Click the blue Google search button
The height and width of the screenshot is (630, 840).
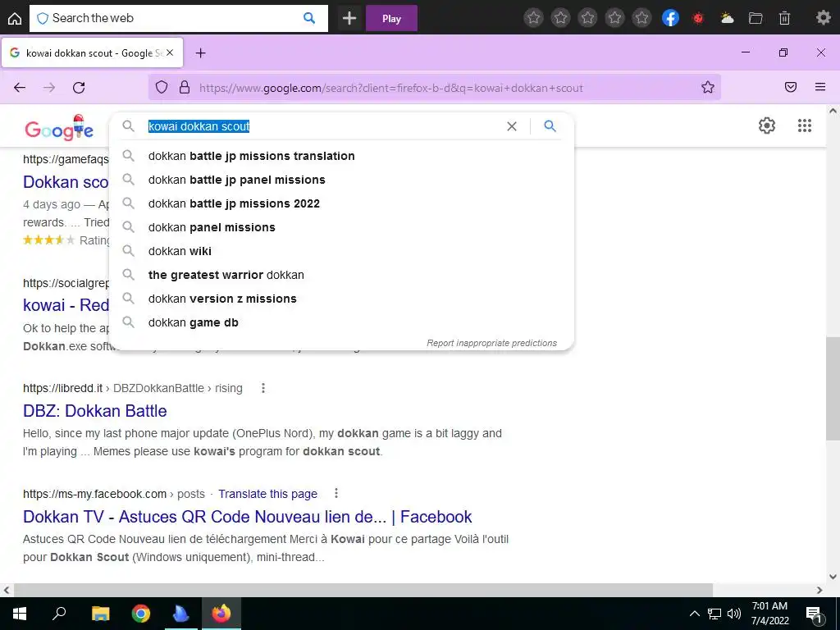550,126
